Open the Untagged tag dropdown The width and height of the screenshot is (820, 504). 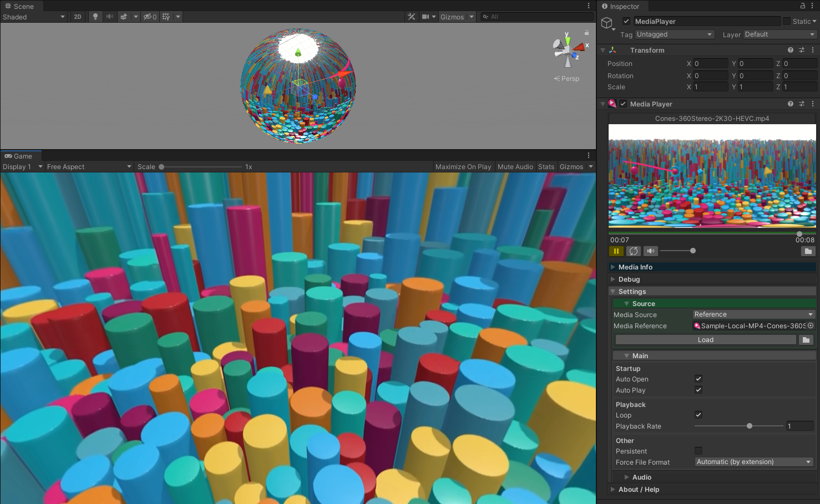click(674, 34)
